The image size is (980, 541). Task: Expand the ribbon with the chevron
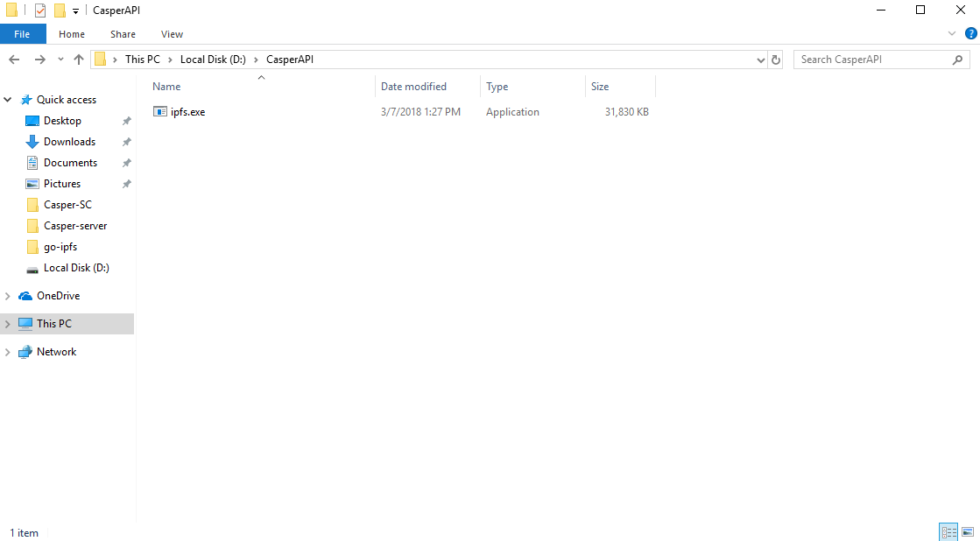pyautogui.click(x=952, y=34)
